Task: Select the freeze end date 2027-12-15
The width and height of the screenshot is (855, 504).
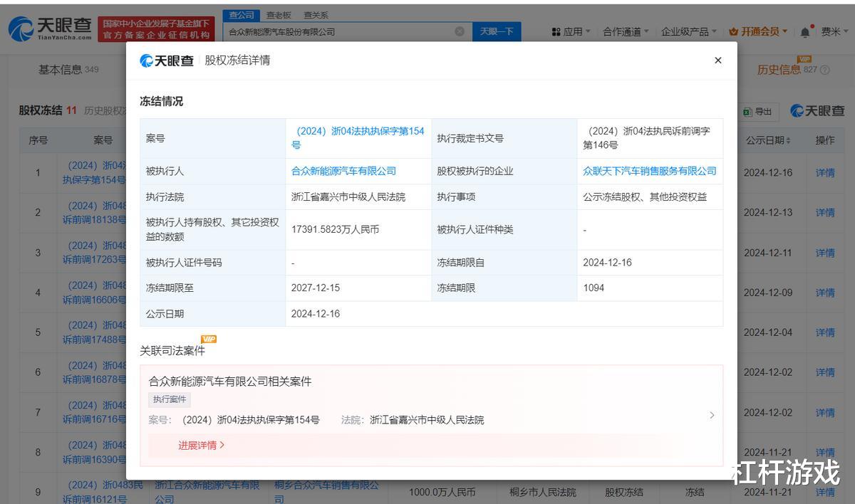Action: 316,288
